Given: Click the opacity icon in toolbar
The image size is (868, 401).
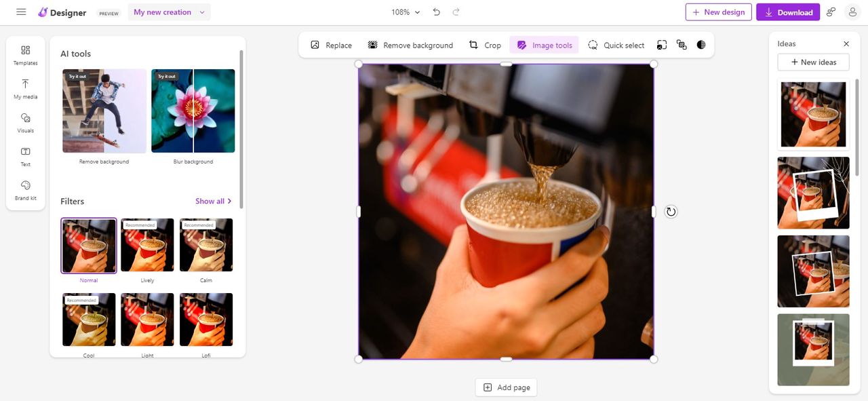Looking at the screenshot, I should pos(701,45).
